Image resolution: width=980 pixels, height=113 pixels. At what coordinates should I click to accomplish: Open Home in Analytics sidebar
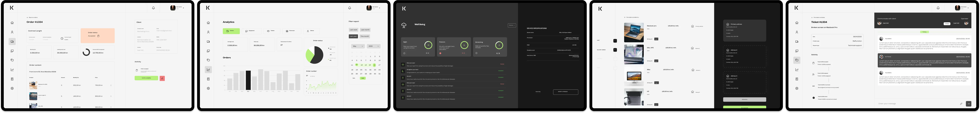click(208, 23)
